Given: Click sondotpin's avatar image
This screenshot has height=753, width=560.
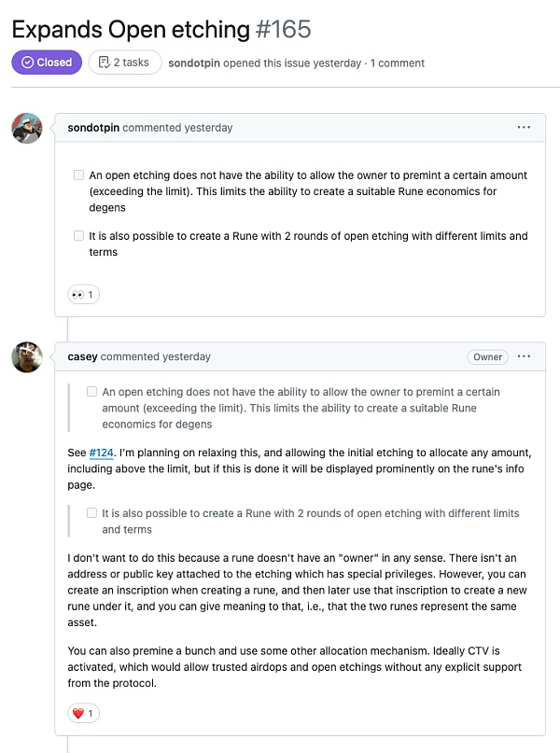Looking at the screenshot, I should [27, 128].
